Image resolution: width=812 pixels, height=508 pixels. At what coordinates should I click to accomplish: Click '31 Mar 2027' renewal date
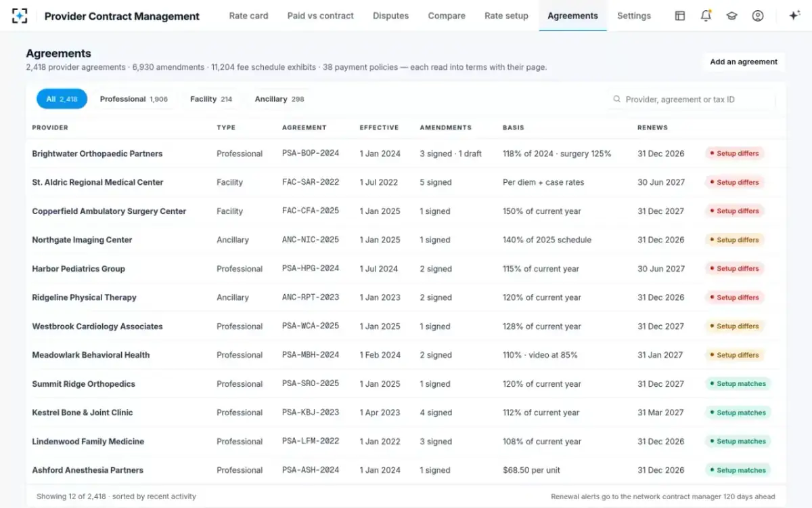660,412
